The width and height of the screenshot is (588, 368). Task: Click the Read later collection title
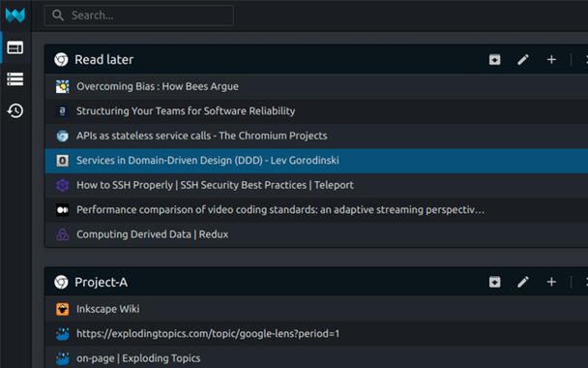click(103, 59)
